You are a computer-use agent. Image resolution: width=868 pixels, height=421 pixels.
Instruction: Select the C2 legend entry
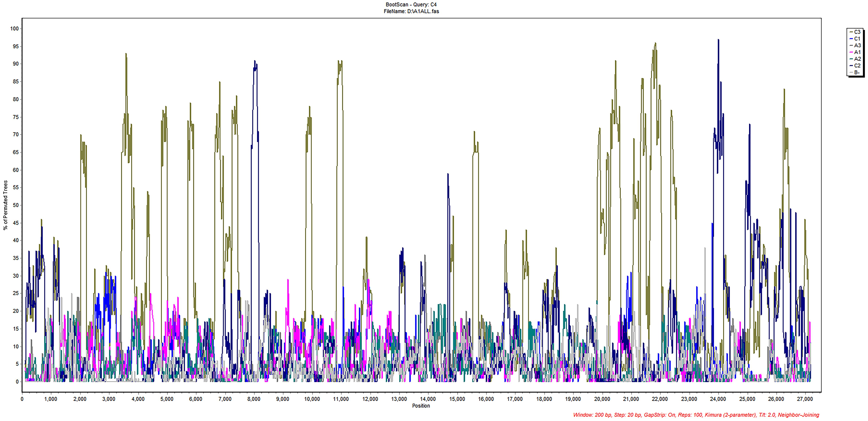(x=855, y=66)
